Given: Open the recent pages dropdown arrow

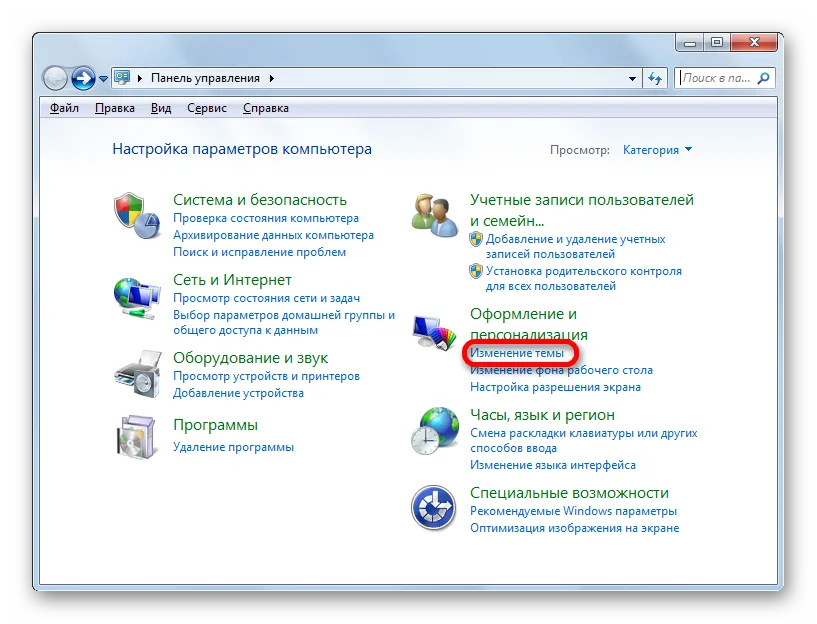Looking at the screenshot, I should coord(103,79).
